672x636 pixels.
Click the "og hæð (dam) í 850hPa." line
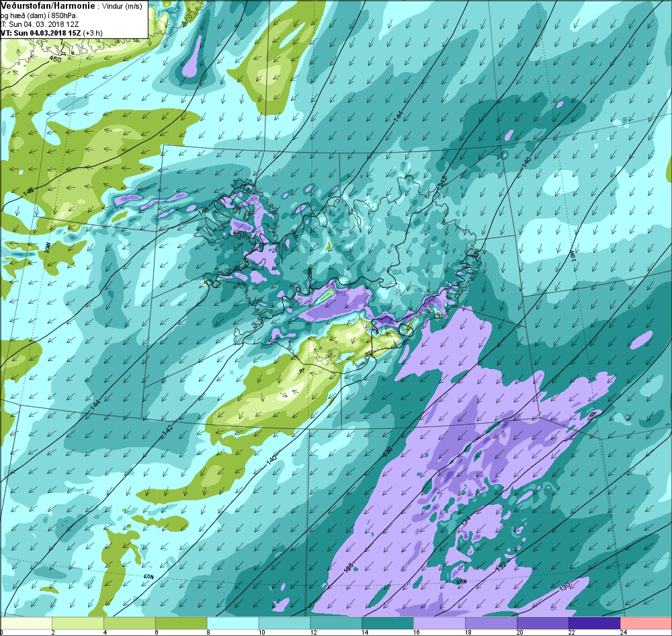(39, 16)
